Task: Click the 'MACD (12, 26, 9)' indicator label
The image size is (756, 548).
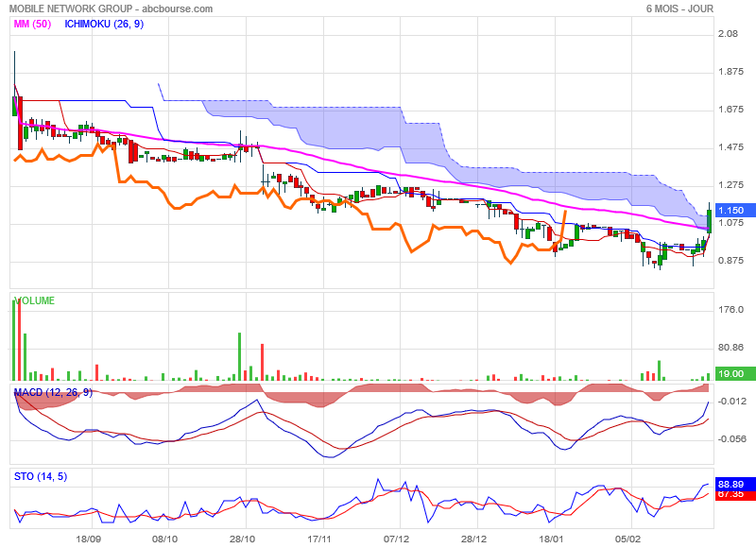Action: pyautogui.click(x=53, y=392)
